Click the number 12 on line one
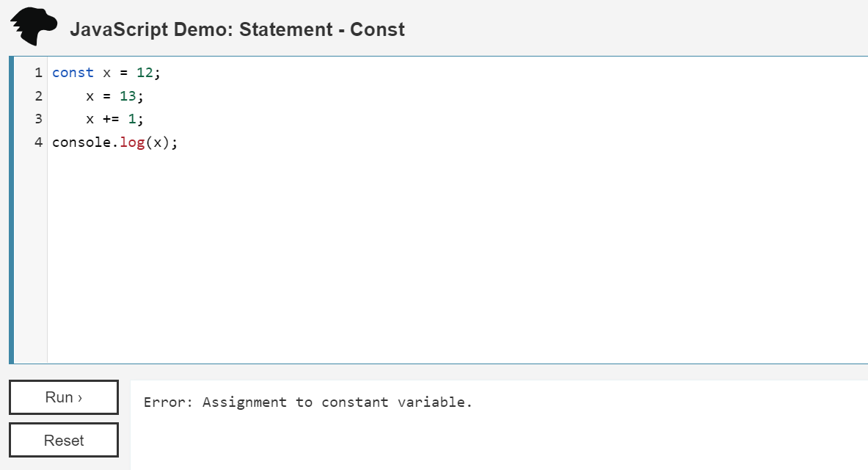 coord(145,73)
